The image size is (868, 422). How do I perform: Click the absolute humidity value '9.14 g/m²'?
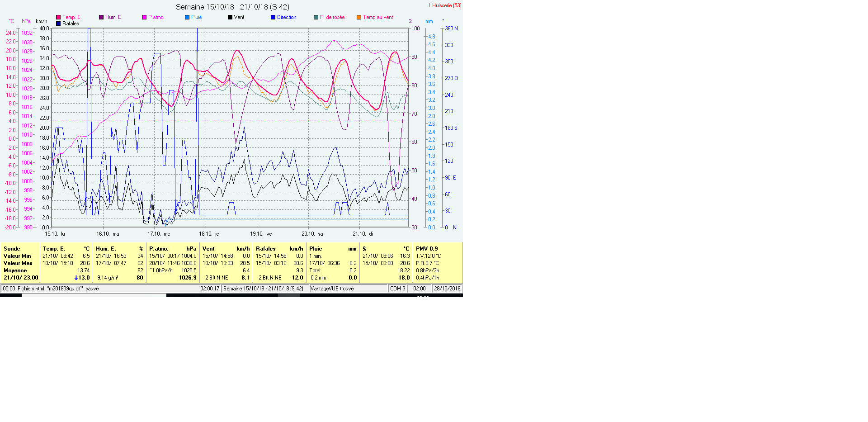coord(108,278)
